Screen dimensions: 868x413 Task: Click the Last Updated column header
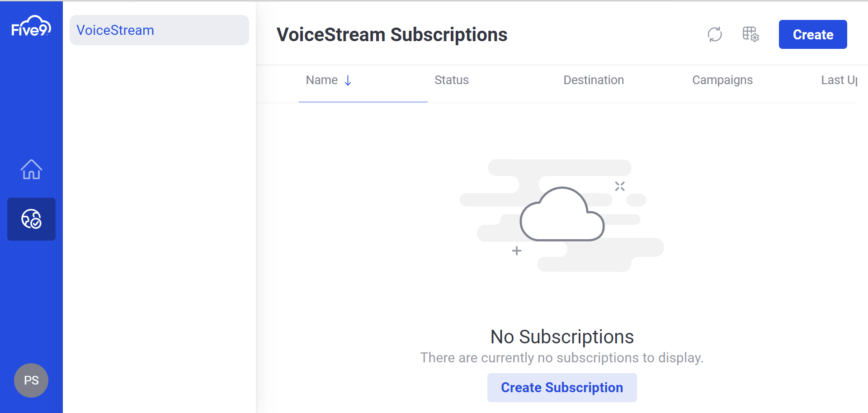839,80
